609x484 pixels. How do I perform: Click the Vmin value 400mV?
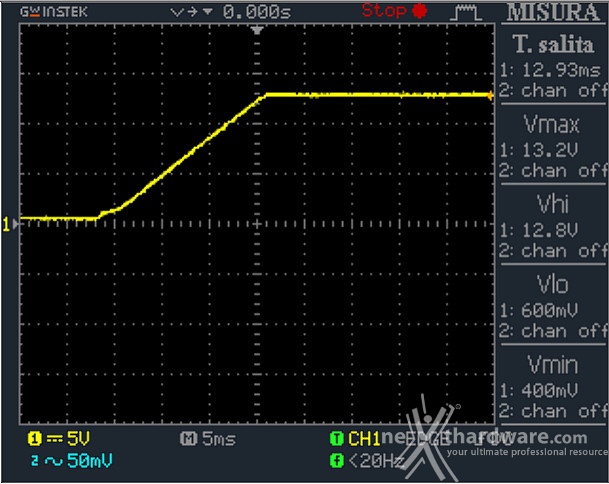click(550, 390)
